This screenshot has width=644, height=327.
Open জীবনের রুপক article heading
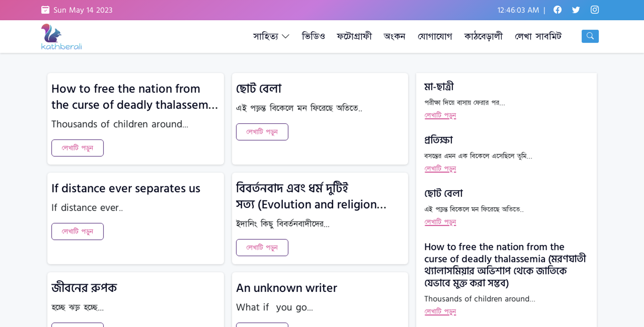click(x=84, y=288)
